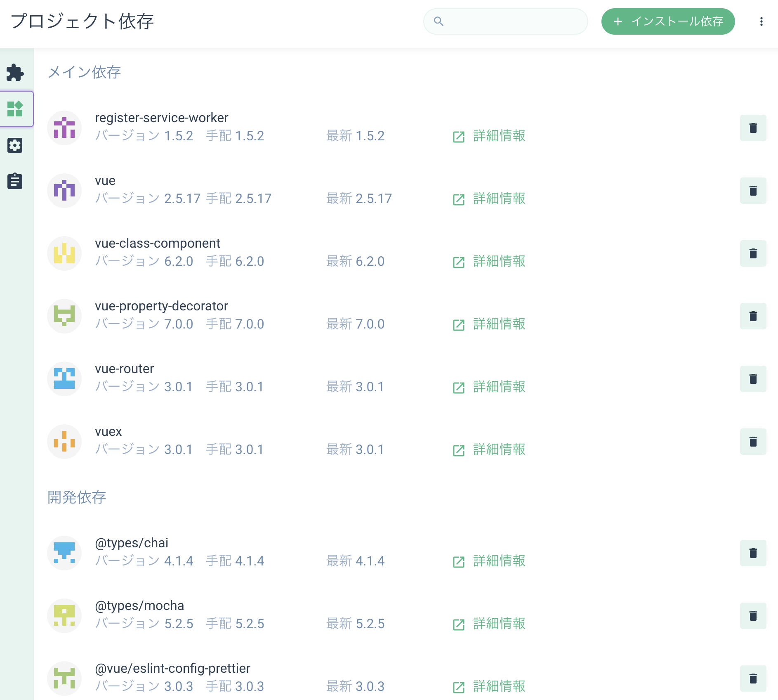
Task: Click 最新 4.1.4 for @types/chai
Action: [x=355, y=561]
